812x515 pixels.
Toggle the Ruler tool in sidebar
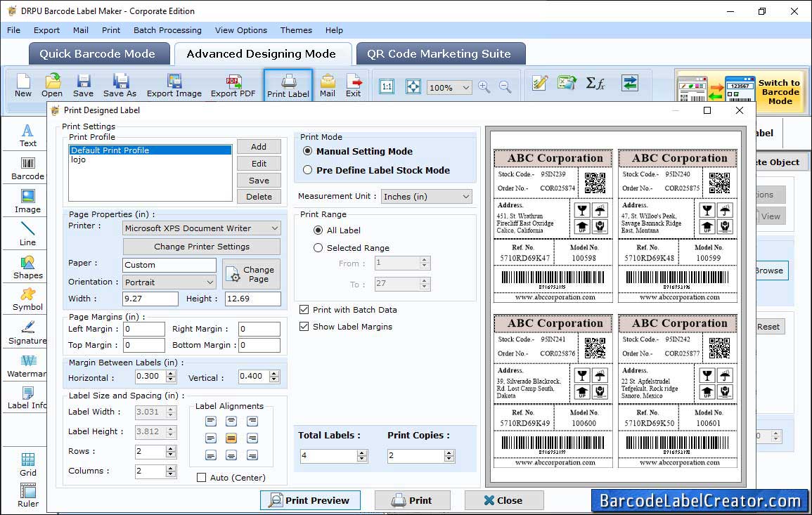coord(27,496)
